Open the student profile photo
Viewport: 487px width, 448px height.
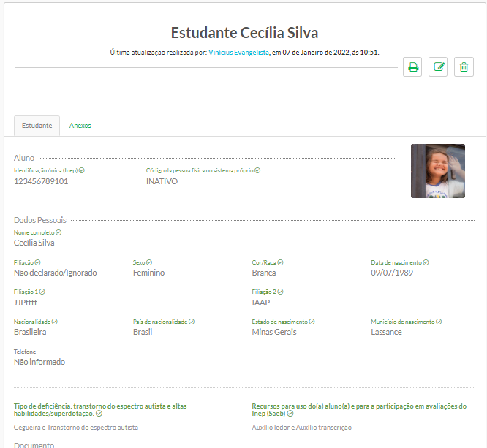tap(437, 171)
